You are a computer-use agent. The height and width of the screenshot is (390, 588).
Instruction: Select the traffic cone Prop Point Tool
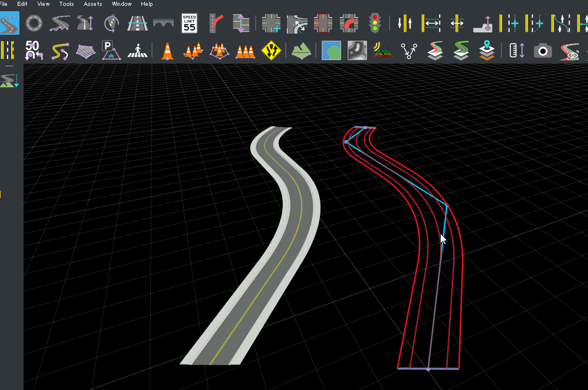[166, 50]
